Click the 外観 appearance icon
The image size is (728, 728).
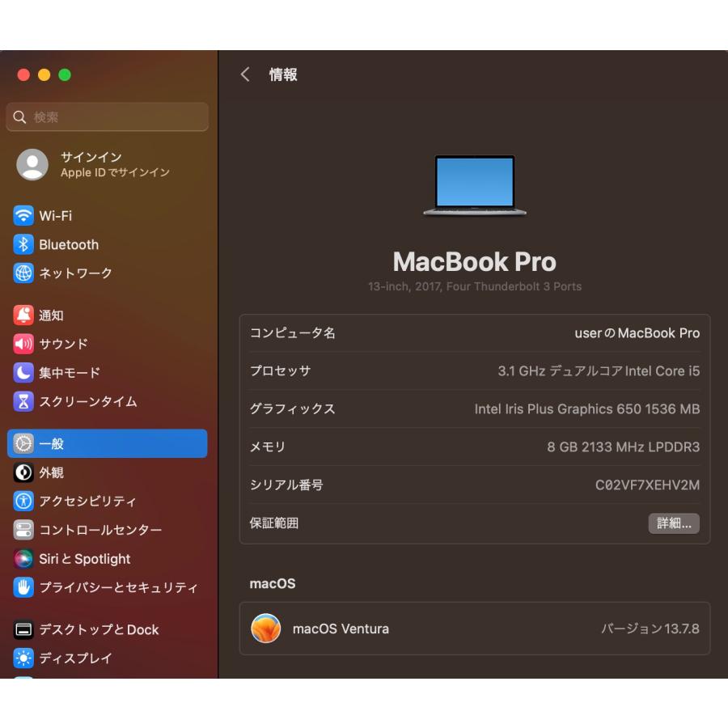[x=23, y=472]
